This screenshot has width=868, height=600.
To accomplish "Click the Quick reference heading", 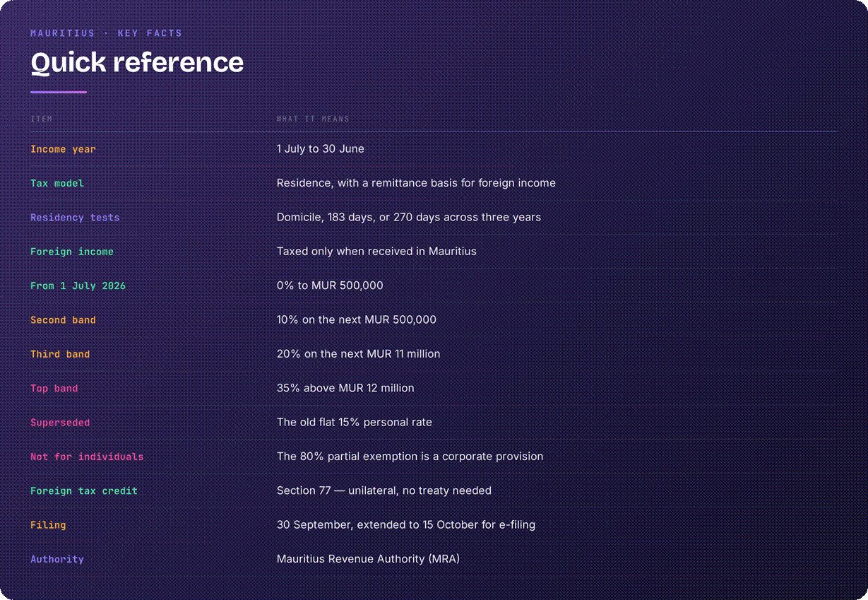I will coord(137,62).
